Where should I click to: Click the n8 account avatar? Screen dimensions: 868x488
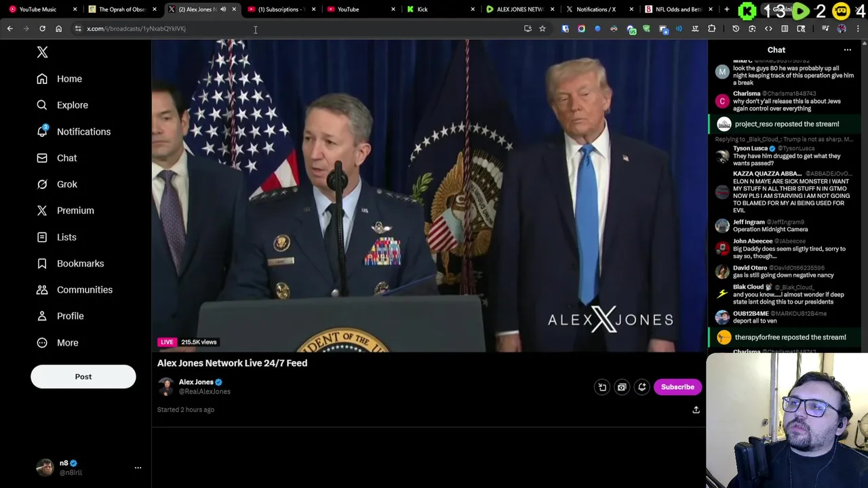45,468
